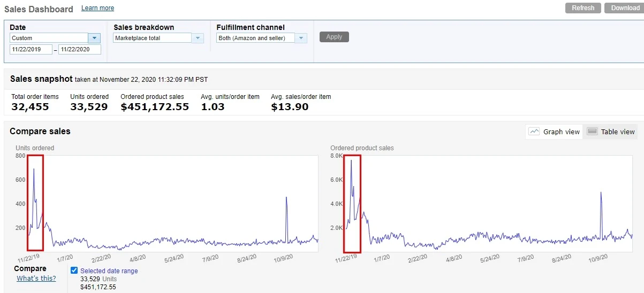Click the Refresh button
The height and width of the screenshot is (293, 644).
pyautogui.click(x=583, y=8)
